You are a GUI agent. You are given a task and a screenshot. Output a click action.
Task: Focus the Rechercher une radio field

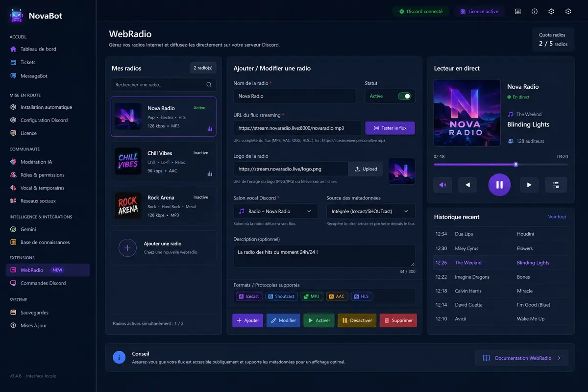pyautogui.click(x=164, y=85)
